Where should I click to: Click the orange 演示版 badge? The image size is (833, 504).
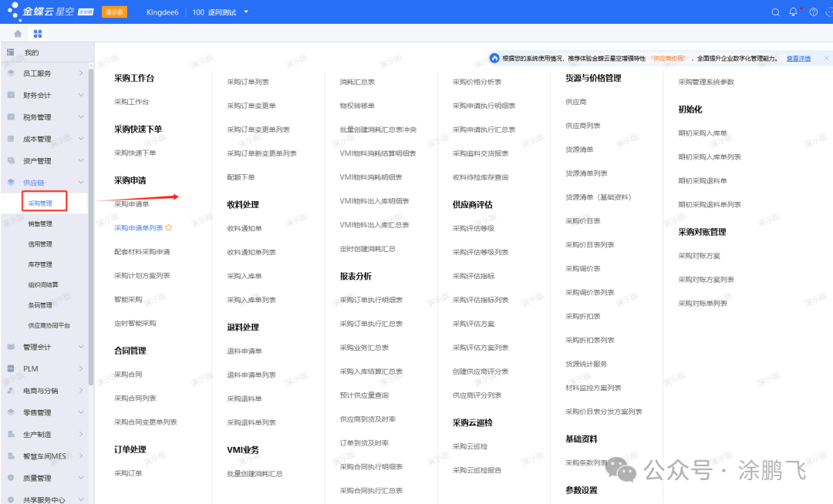coord(114,12)
